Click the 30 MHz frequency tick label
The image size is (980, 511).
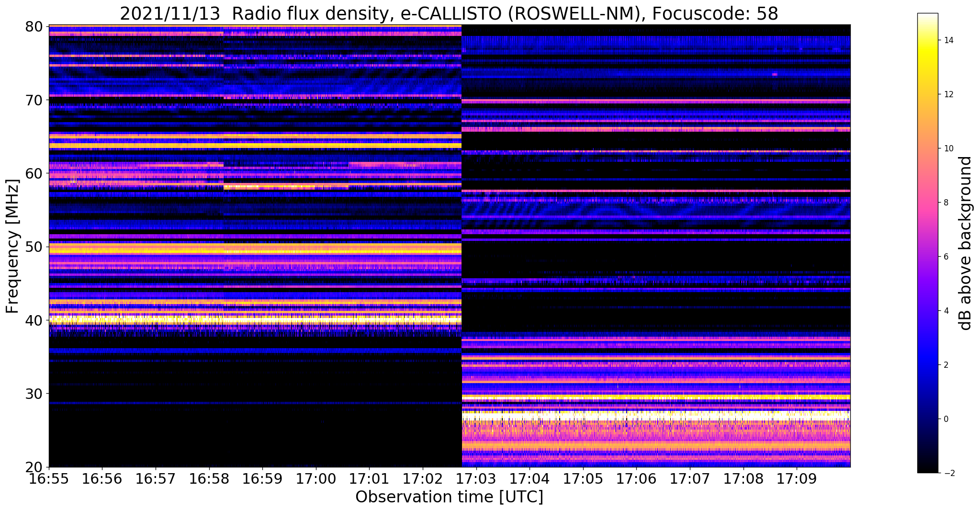click(x=34, y=394)
